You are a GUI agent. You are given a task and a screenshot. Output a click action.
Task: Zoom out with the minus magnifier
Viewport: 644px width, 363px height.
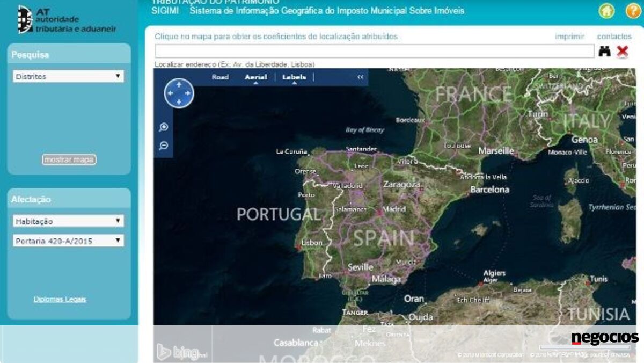click(164, 146)
